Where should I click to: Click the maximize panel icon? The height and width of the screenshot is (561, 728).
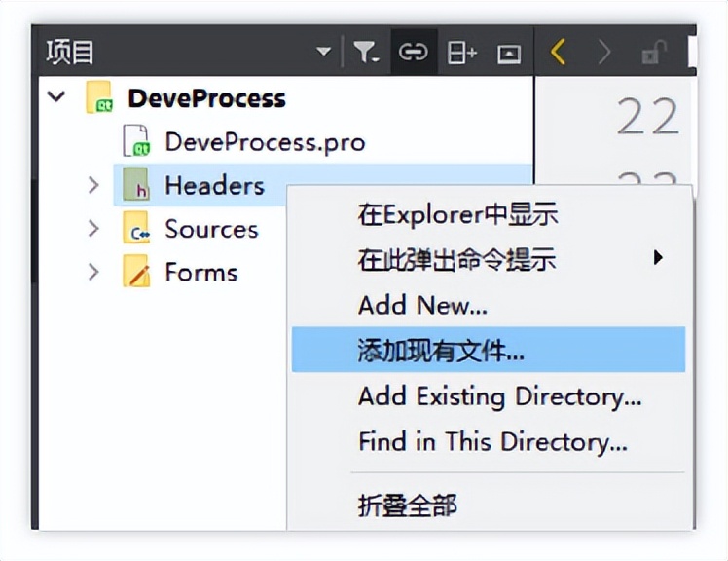coord(509,54)
